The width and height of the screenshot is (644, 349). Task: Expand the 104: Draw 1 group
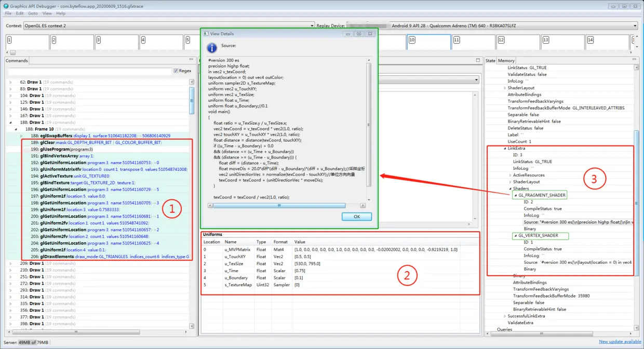[10, 96]
